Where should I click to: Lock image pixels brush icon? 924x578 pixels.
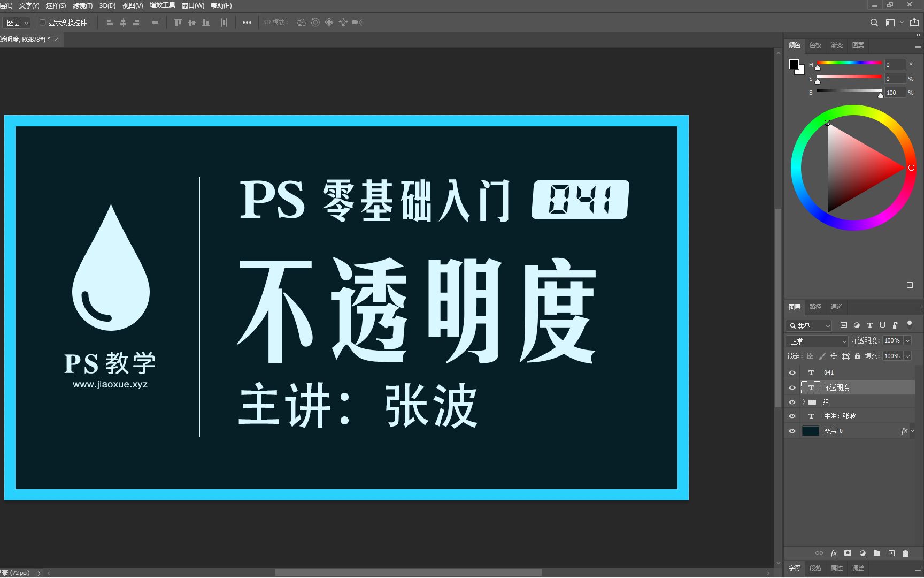(822, 356)
